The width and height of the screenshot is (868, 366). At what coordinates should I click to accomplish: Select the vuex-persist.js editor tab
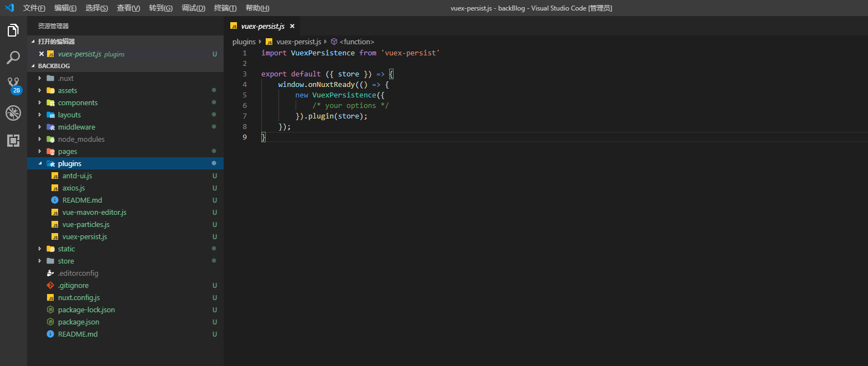pyautogui.click(x=263, y=26)
